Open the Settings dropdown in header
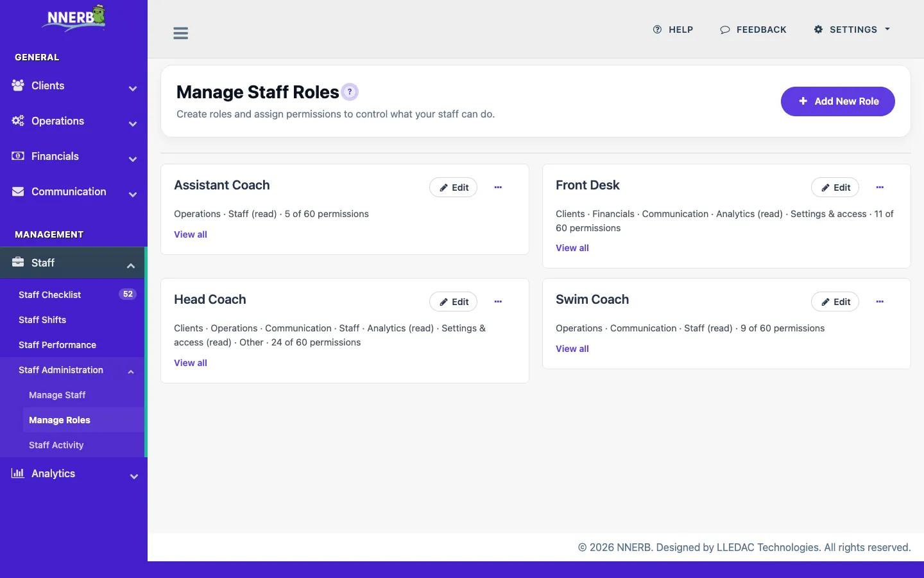924x578 pixels. coord(852,30)
